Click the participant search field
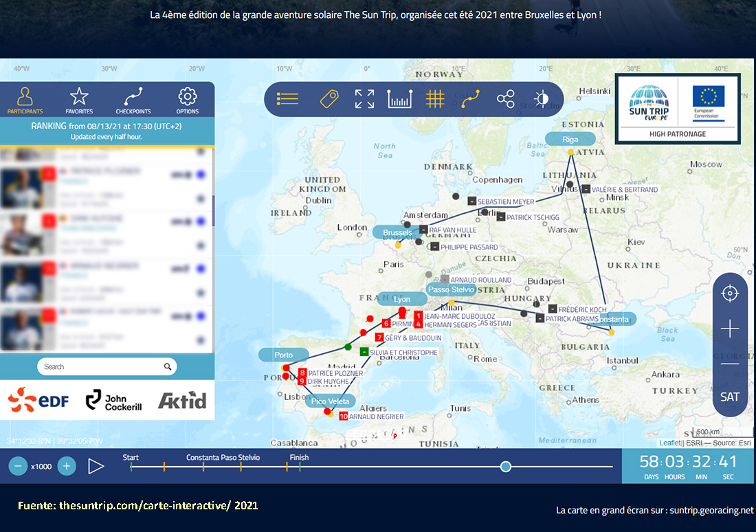756x532 pixels. (107, 366)
